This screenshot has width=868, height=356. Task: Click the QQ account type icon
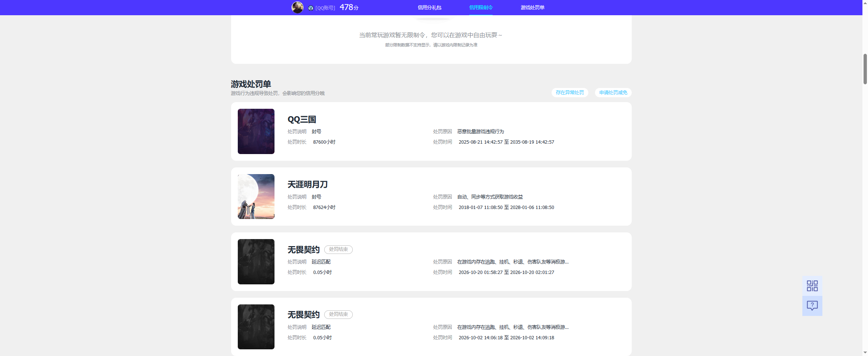(x=311, y=8)
